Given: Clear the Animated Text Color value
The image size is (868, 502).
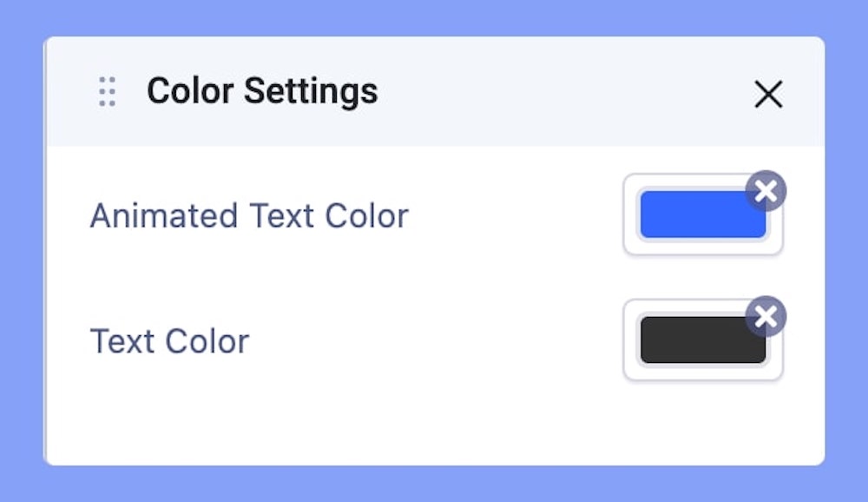Looking at the screenshot, I should coord(766,191).
